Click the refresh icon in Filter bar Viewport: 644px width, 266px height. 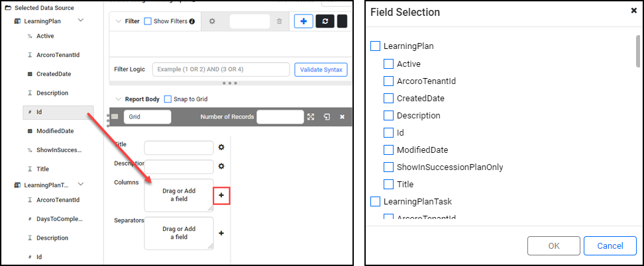[x=325, y=21]
